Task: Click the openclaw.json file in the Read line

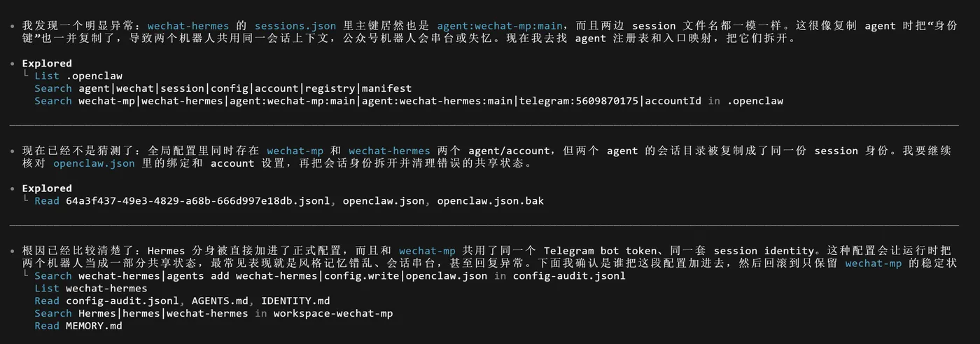Action: pyautogui.click(x=384, y=201)
